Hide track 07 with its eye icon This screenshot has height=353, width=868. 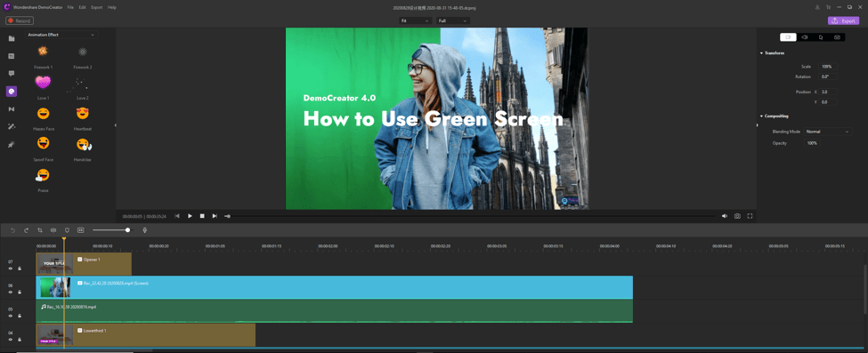[10, 269]
